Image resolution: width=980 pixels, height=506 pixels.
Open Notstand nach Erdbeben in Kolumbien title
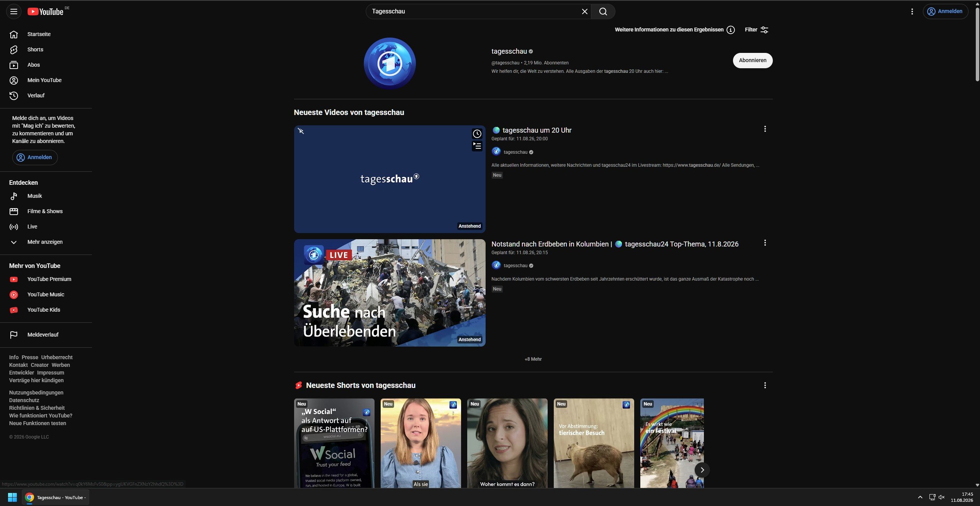pyautogui.click(x=615, y=244)
